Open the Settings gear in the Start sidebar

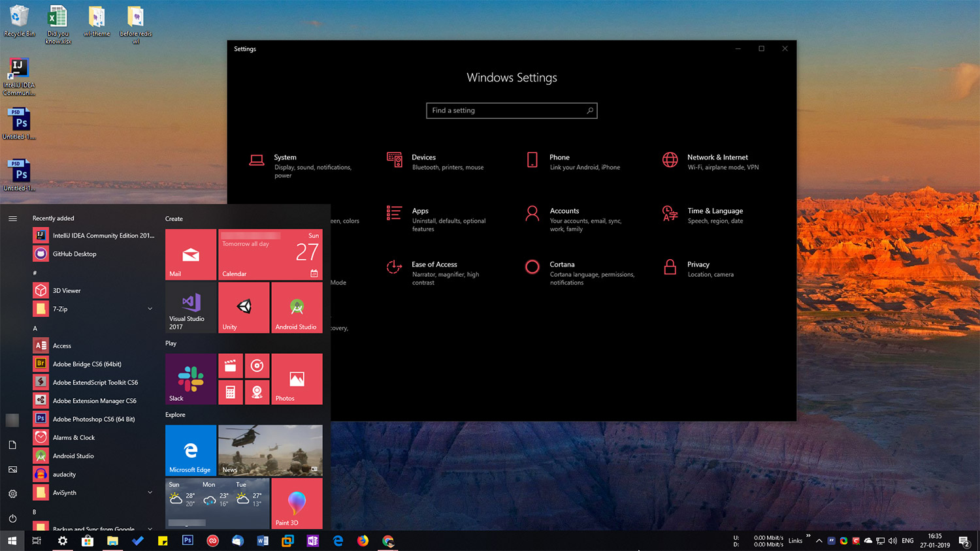coord(12,494)
